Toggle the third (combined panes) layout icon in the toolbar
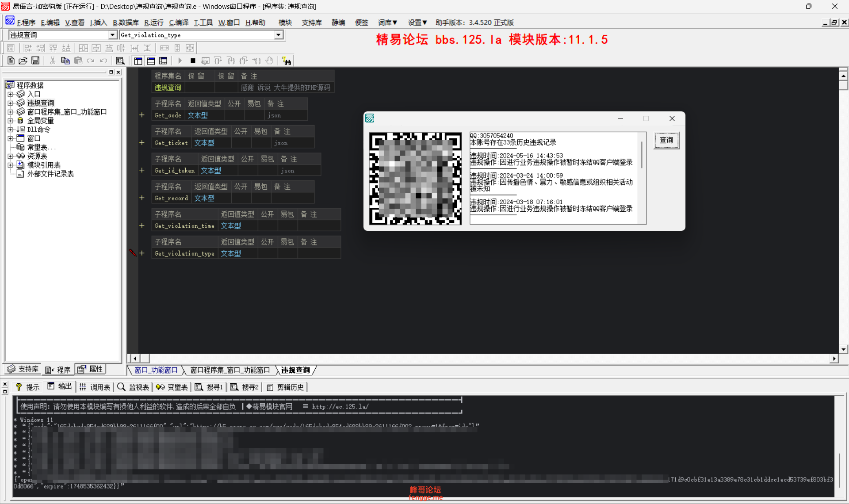 163,61
